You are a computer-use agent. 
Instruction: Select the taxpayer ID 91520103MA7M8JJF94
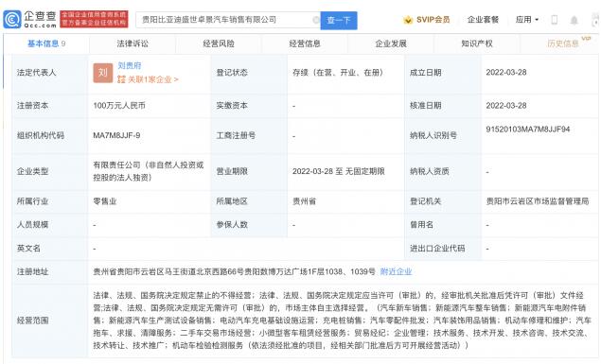(528, 130)
